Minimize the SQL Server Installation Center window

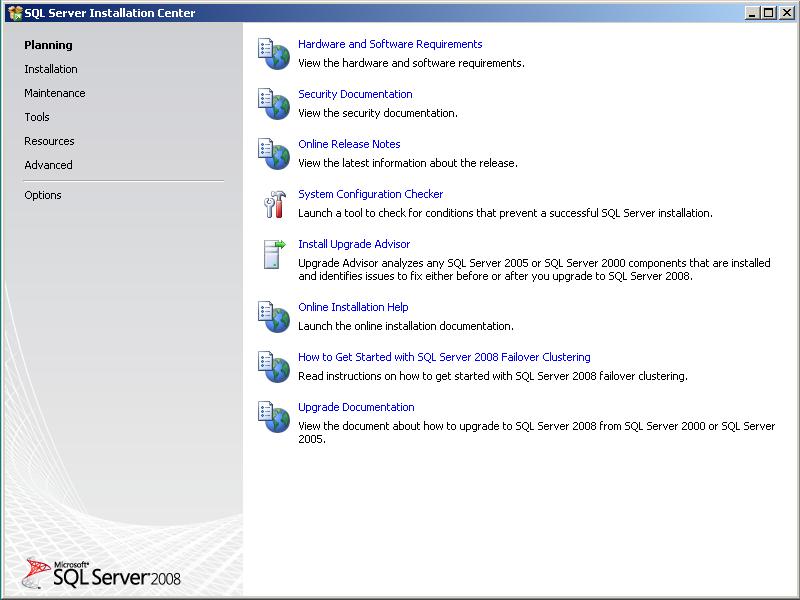pyautogui.click(x=752, y=13)
